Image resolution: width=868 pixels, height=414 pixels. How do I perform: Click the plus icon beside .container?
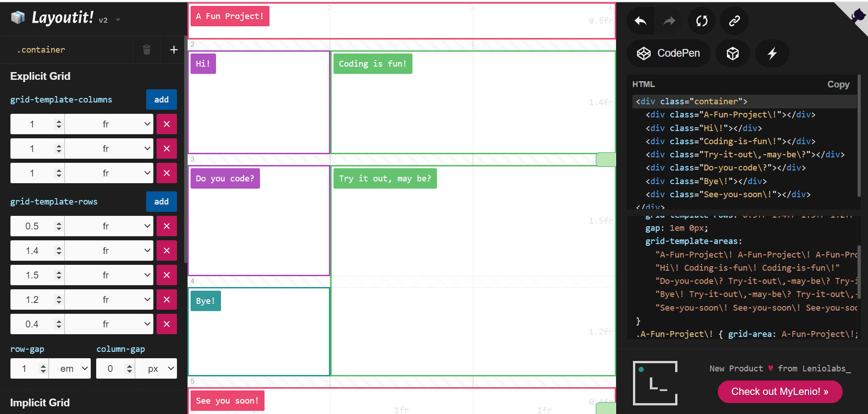(174, 50)
